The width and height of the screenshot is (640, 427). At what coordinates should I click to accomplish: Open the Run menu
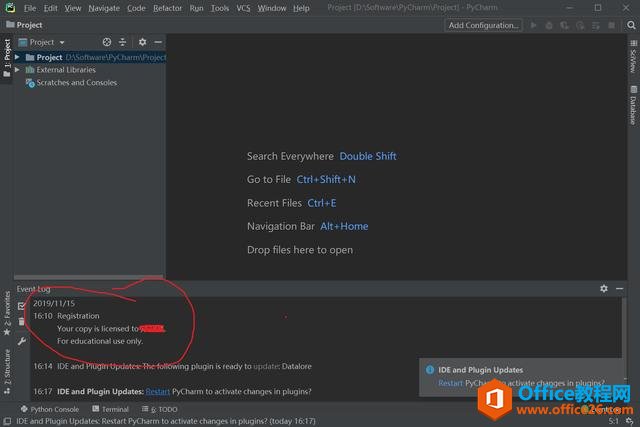[196, 8]
